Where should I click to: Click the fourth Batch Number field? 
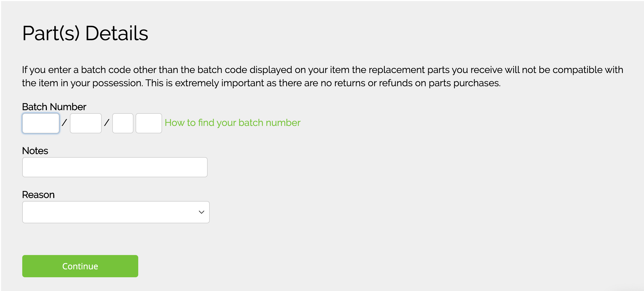point(149,123)
